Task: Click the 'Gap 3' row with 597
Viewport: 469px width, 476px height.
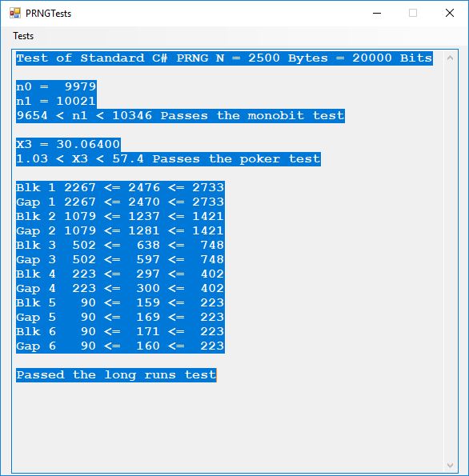Action: 120,259
